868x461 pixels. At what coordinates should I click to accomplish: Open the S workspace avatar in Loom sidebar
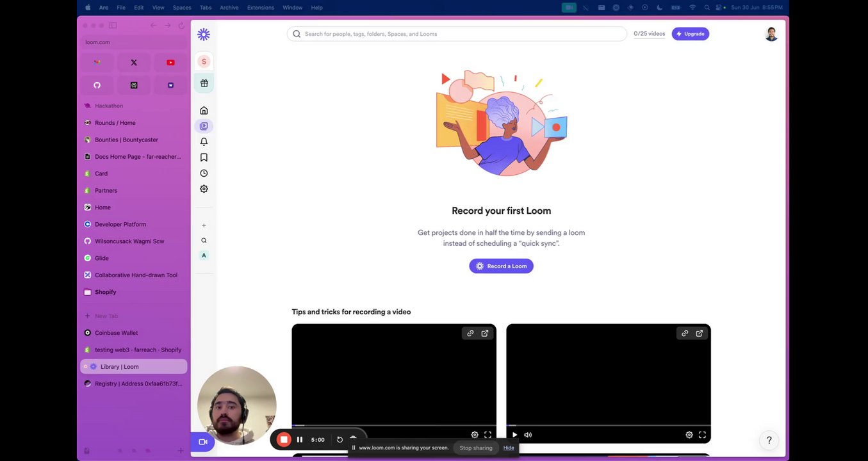click(204, 61)
